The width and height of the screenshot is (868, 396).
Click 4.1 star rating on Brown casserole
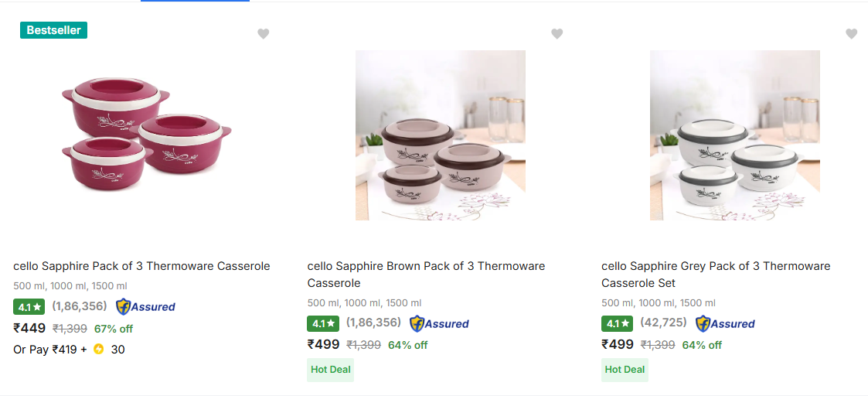pyautogui.click(x=323, y=324)
